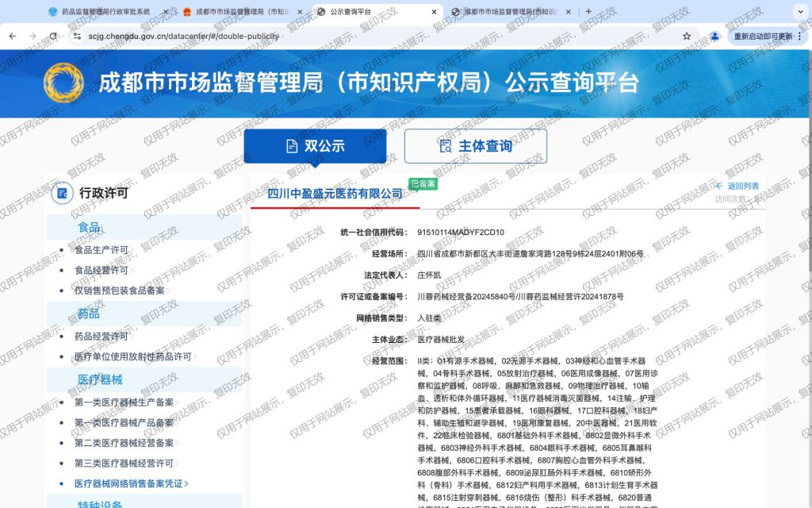Viewport: 812px width, 508px height.
Task: Click the 医疗器械批发 business type value
Action: point(441,340)
